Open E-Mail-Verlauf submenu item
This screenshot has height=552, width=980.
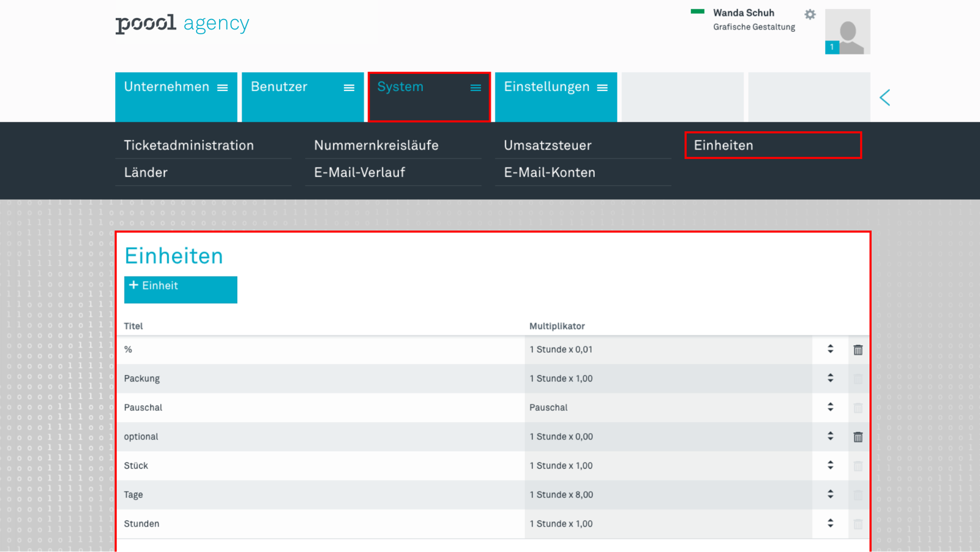pyautogui.click(x=393, y=172)
